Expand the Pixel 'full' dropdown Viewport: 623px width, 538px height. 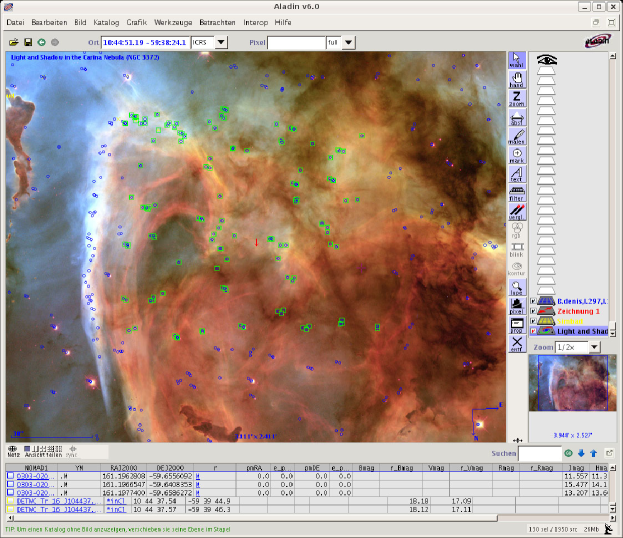pos(347,43)
